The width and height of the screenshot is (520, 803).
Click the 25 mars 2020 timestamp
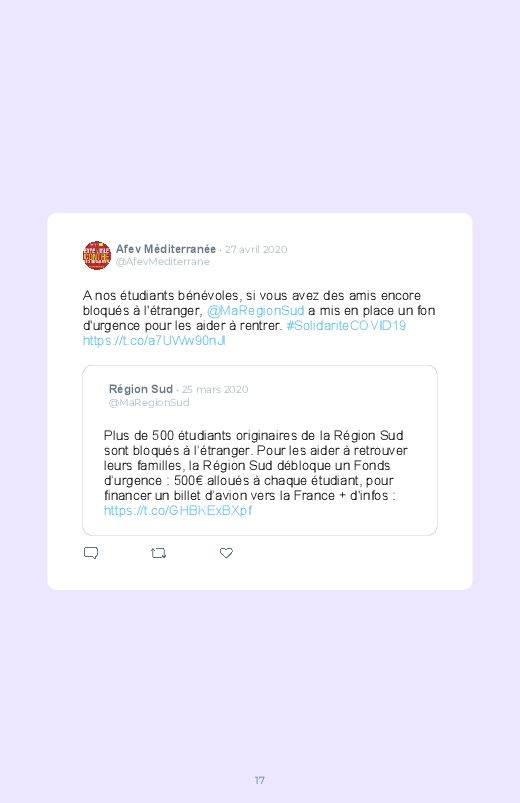pyautogui.click(x=215, y=390)
